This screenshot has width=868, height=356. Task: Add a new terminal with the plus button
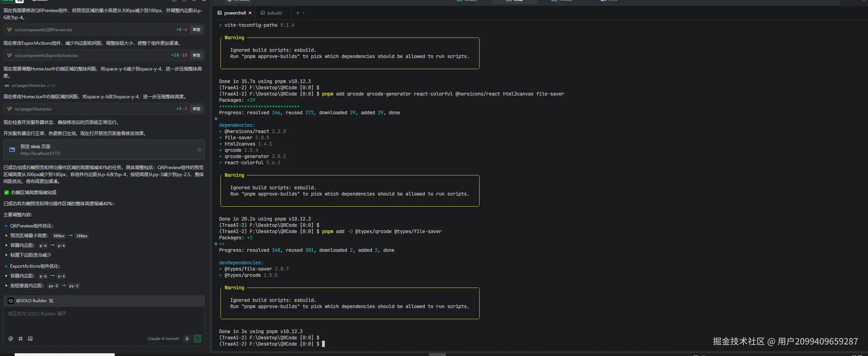[x=298, y=13]
